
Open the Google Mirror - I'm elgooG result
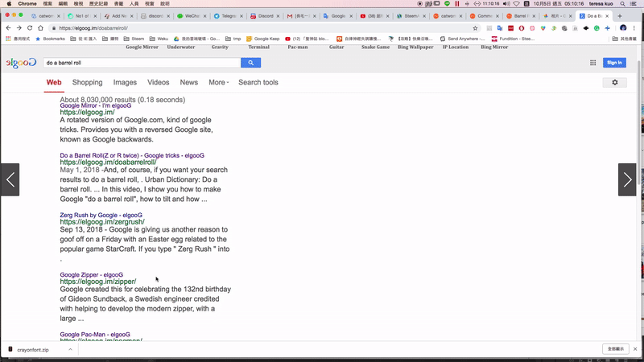tap(96, 105)
